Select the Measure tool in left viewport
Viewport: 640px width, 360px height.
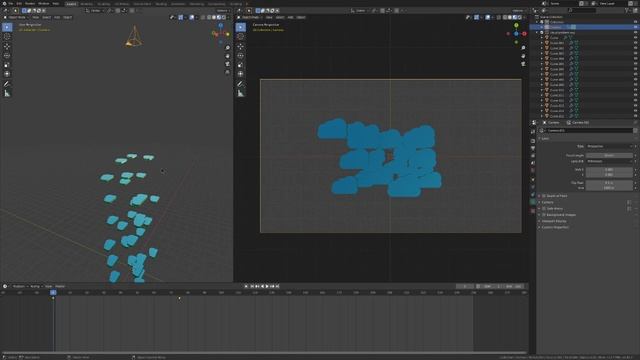tap(7, 93)
